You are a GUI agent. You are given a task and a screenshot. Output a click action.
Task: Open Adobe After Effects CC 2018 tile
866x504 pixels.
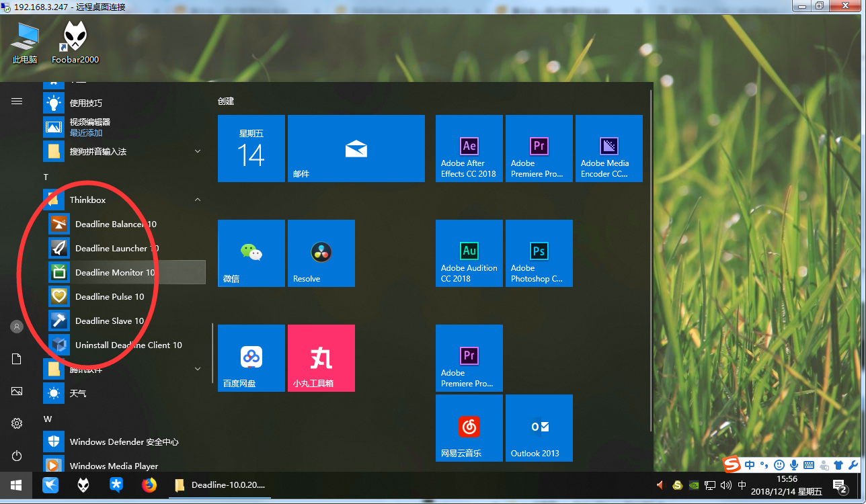[x=469, y=149]
